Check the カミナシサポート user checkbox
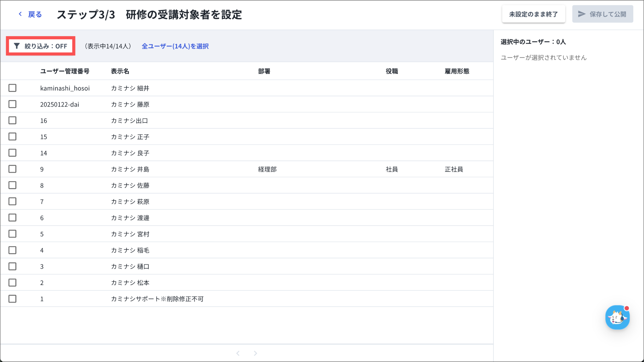644x362 pixels. click(13, 299)
